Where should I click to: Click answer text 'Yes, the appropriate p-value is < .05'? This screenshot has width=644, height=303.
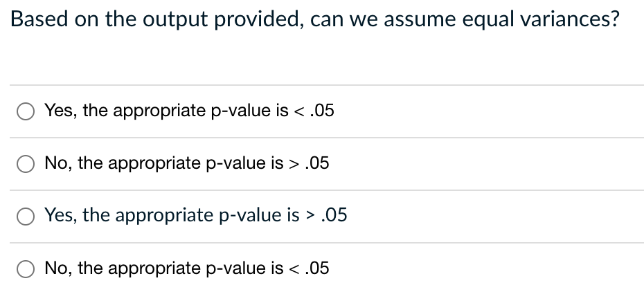pyautogui.click(x=189, y=111)
